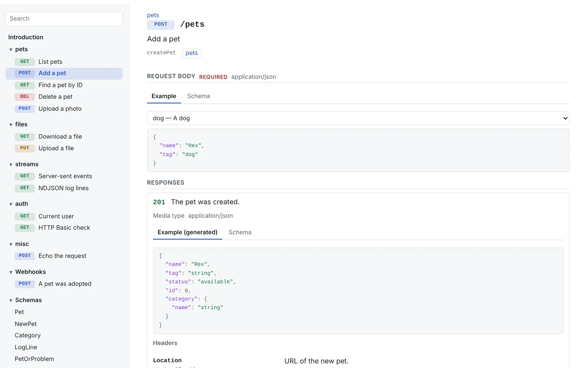Click 'The pet was created.' description
The width and height of the screenshot is (588, 368).
tap(205, 202)
